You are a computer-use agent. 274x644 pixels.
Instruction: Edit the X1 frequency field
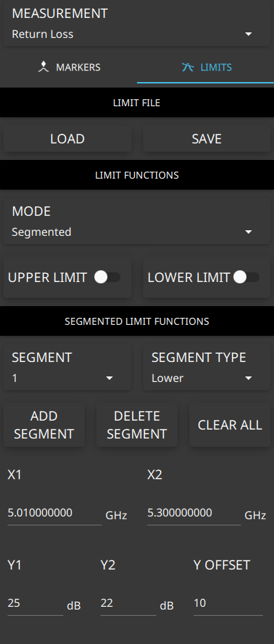point(54,513)
